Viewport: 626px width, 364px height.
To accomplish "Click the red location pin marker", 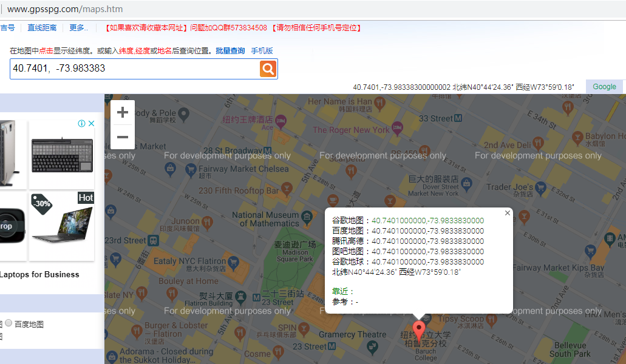I will click(418, 331).
